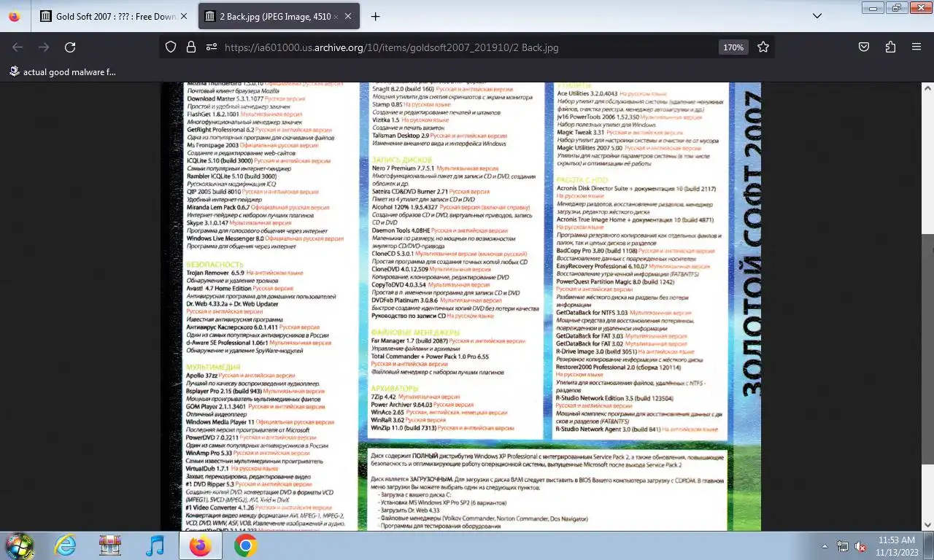Click 'Windows Live Messenger 8.0' entry
This screenshot has width=934, height=560.
click(x=225, y=238)
